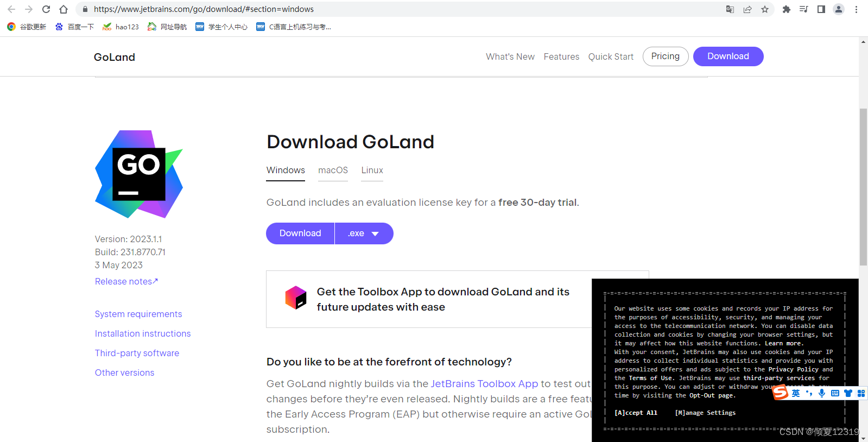Open the System requirements link
Image resolution: width=868 pixels, height=442 pixels.
pos(138,314)
